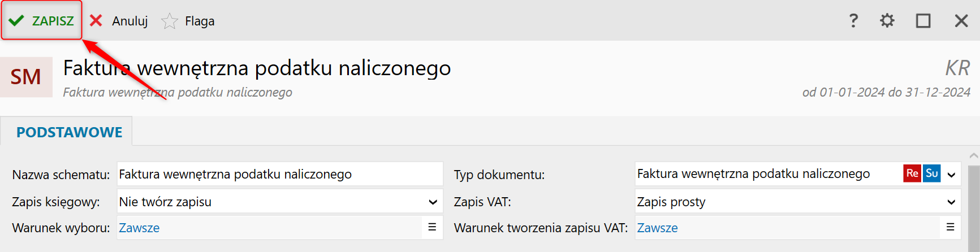This screenshot has width=980, height=252.
Task: Maximize the window using square icon
Action: click(923, 21)
